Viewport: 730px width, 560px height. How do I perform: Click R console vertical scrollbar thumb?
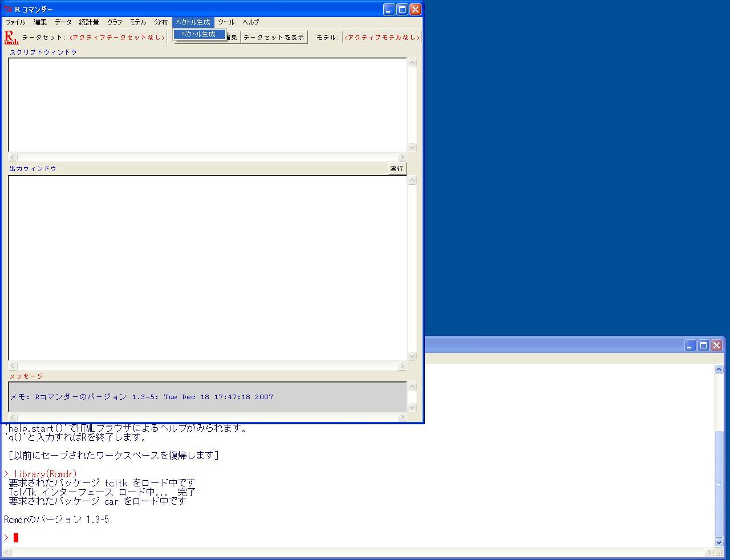coord(719,484)
